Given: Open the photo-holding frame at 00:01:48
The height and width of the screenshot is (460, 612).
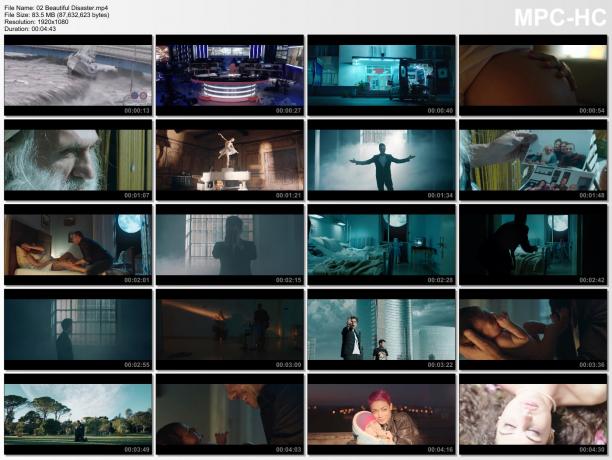Looking at the screenshot, I should (533, 160).
